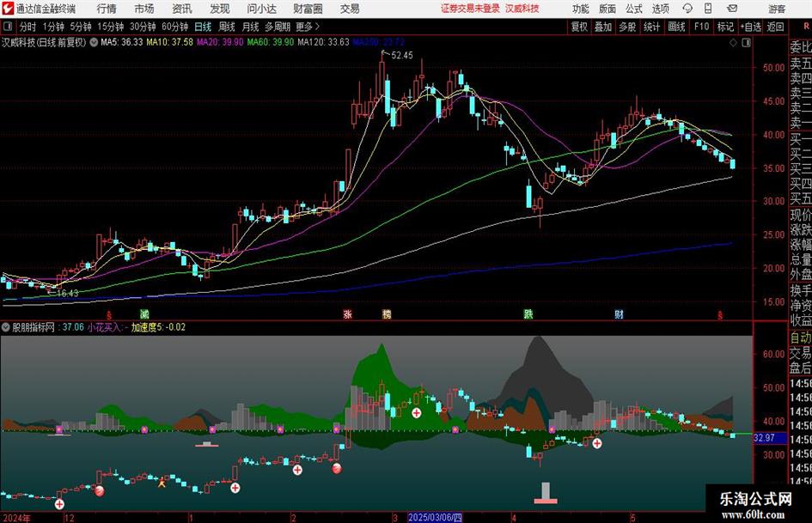Click the 2025/03/06/四 date marker

[x=435, y=518]
